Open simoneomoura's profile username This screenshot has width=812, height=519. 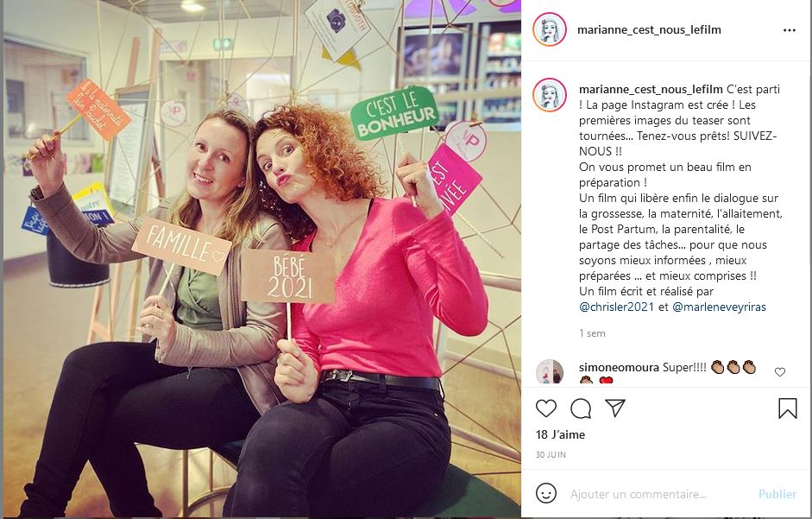(619, 368)
